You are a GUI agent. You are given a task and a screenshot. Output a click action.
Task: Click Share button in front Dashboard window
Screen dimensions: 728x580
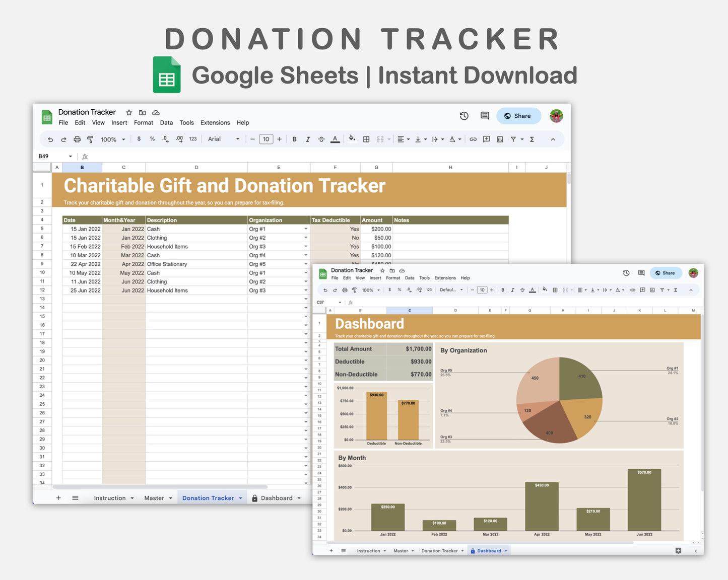pos(666,273)
